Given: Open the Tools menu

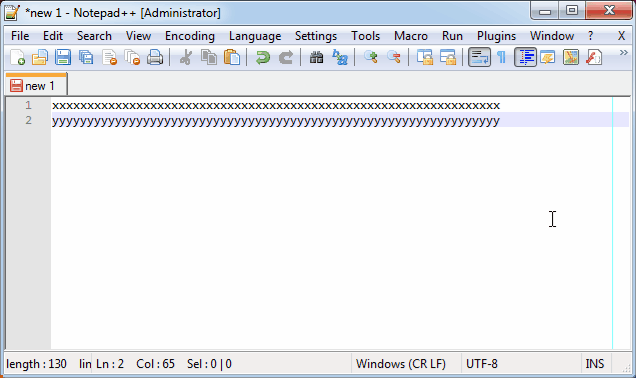Looking at the screenshot, I should [365, 36].
